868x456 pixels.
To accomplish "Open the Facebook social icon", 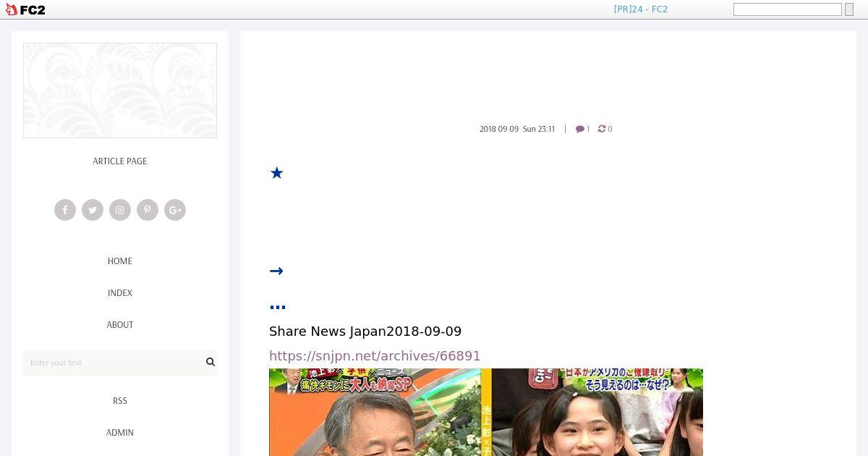I will pyautogui.click(x=65, y=210).
